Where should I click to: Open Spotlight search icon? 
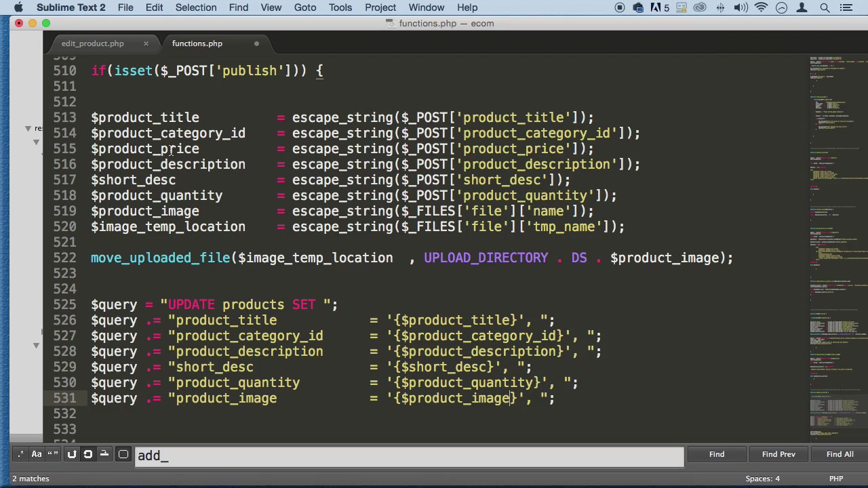coord(825,7)
